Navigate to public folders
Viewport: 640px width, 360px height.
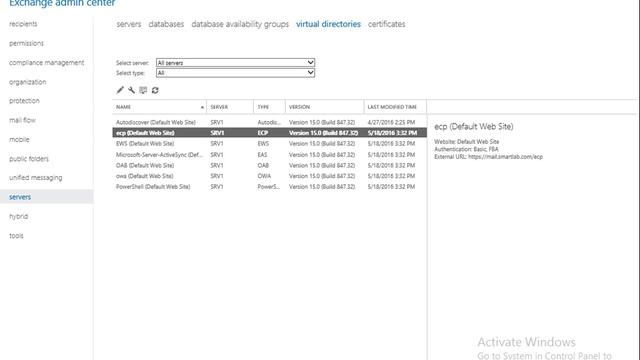pos(29,159)
